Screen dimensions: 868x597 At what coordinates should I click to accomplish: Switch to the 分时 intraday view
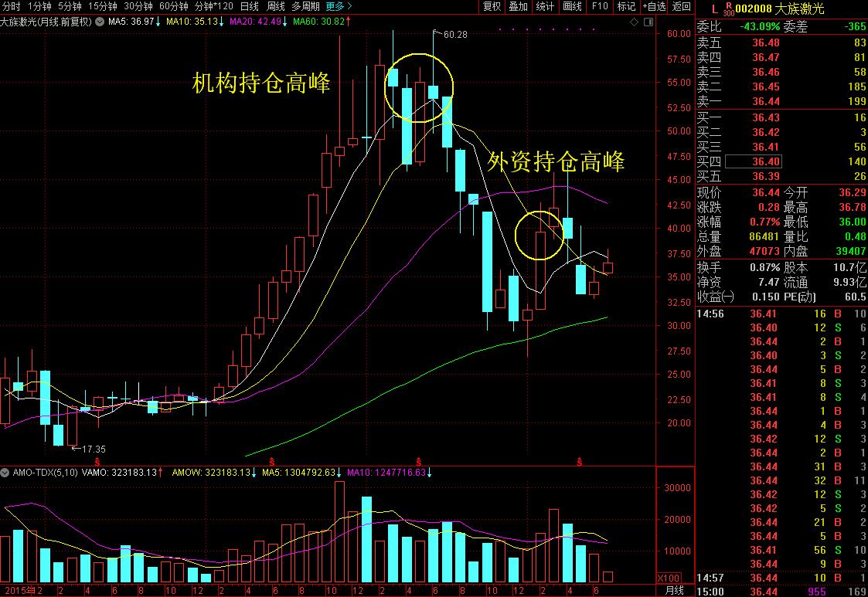11,7
